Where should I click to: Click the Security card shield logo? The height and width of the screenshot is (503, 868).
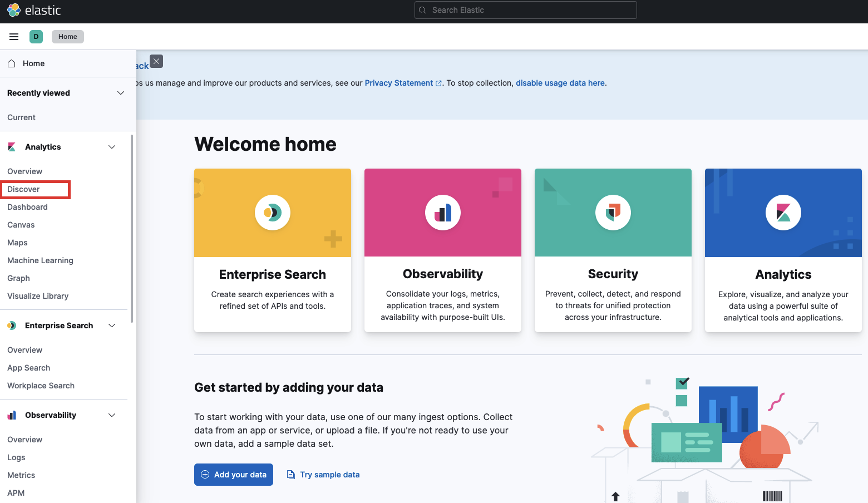(613, 213)
